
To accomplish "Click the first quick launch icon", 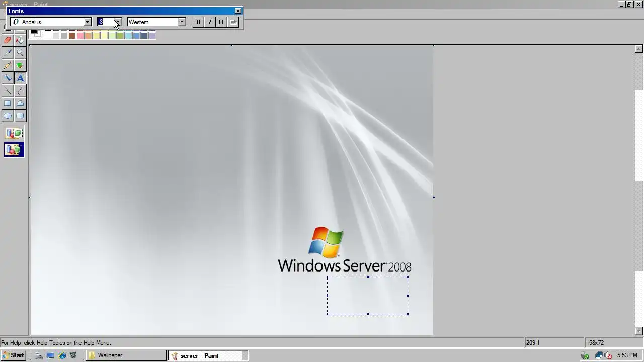I will click(x=39, y=355).
